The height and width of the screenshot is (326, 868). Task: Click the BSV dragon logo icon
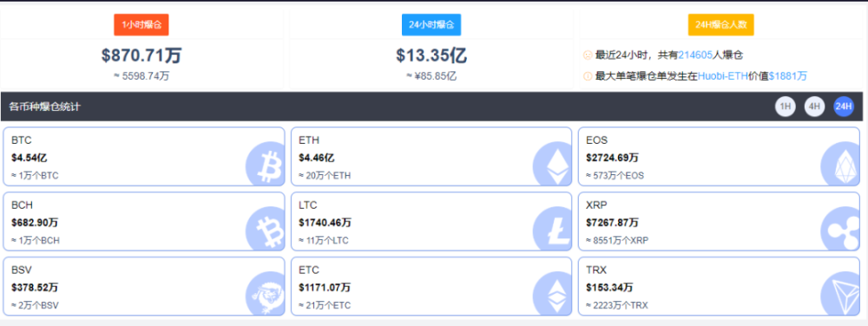[264, 294]
